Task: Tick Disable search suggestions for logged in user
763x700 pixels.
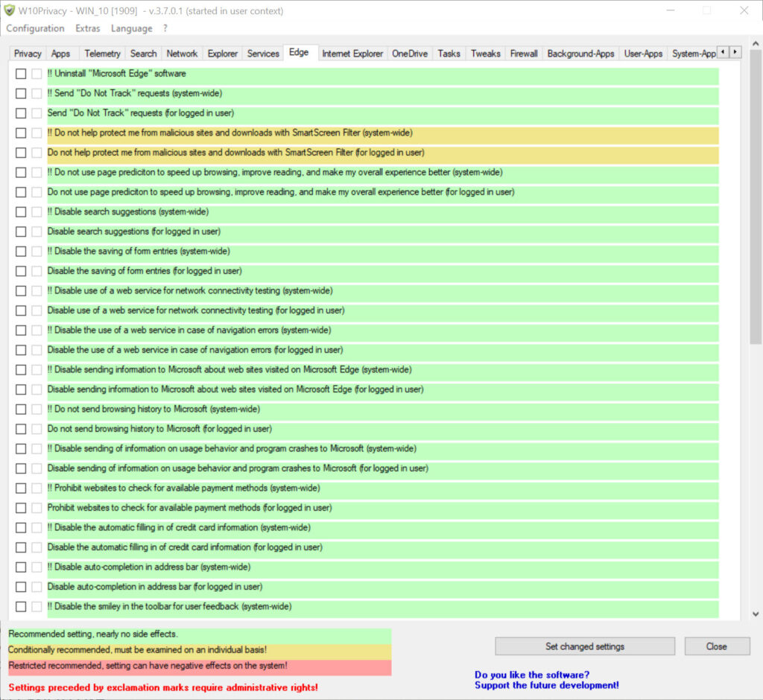Action: 21,232
